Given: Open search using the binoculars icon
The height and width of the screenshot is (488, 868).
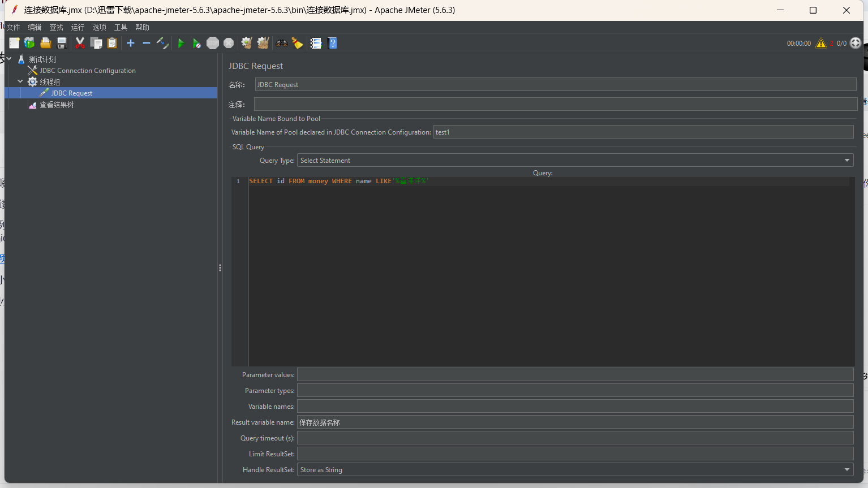Looking at the screenshot, I should click(281, 43).
